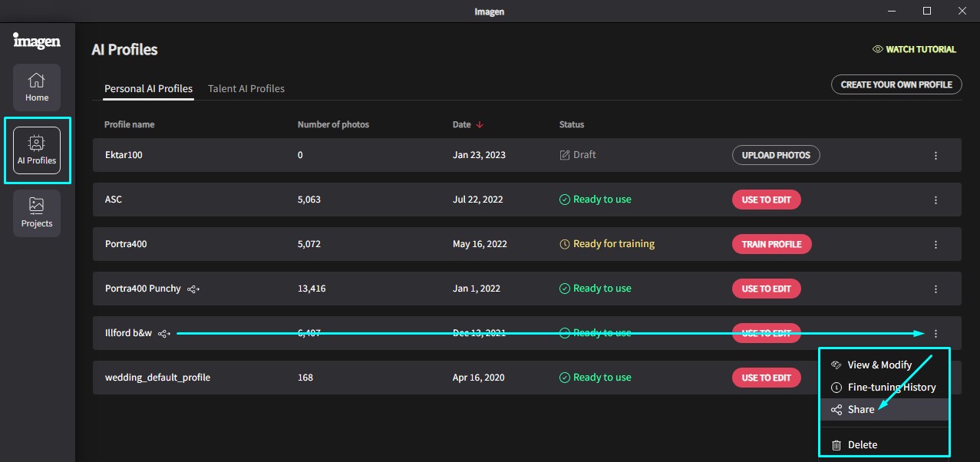Click Upload Photos for Ektar100
Image resolution: width=980 pixels, height=462 pixels.
pyautogui.click(x=776, y=155)
